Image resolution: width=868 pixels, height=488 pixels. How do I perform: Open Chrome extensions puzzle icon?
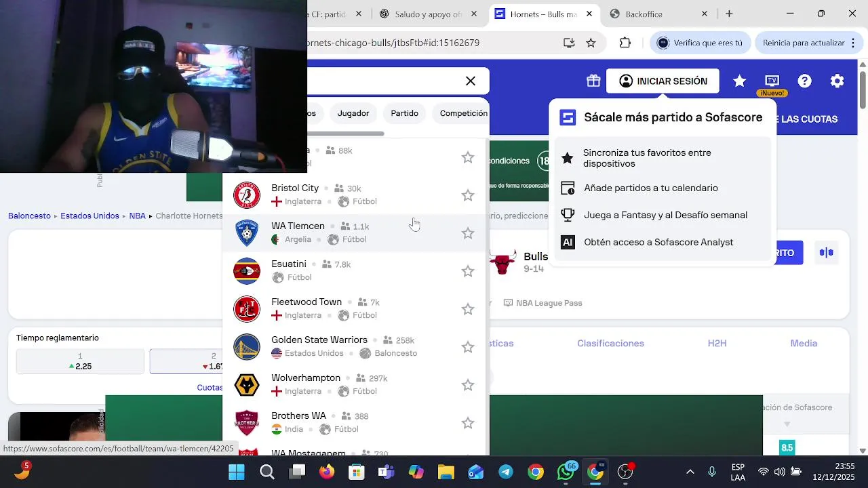625,43
